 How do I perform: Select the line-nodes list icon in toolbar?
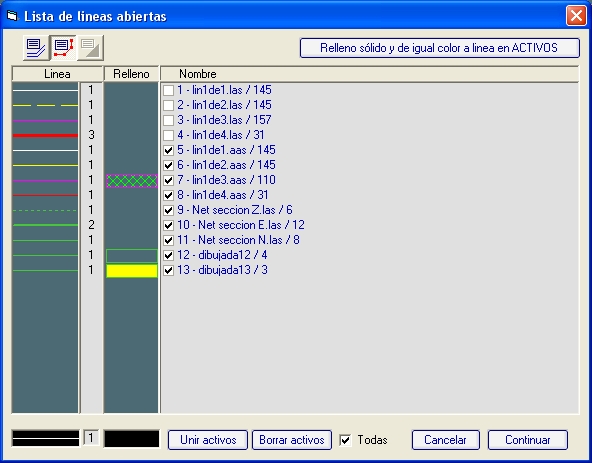click(x=63, y=48)
